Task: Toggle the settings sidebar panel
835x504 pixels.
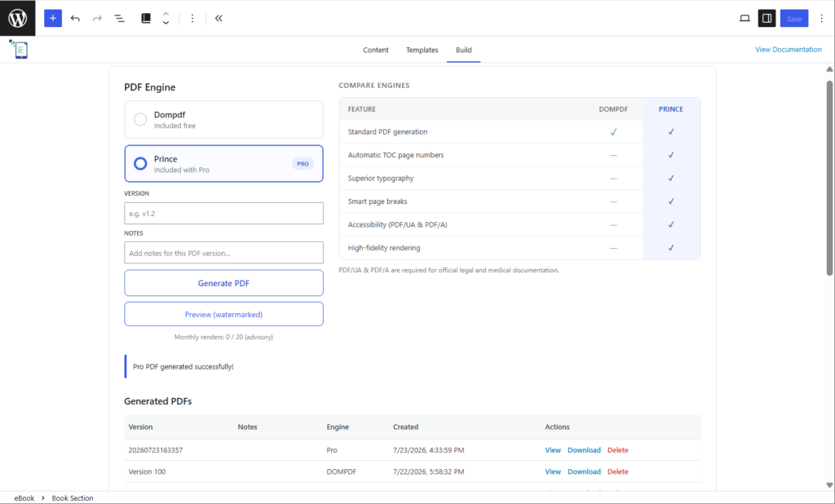Action: pyautogui.click(x=767, y=18)
